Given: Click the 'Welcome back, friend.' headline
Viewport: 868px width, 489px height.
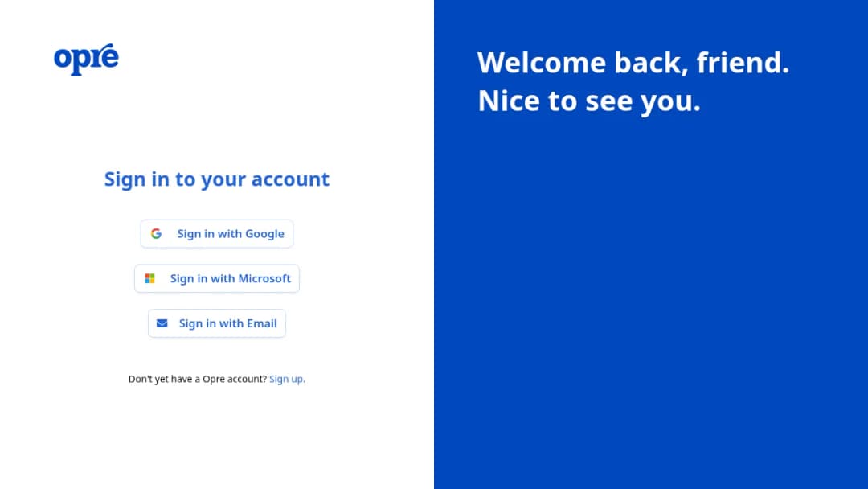Looking at the screenshot, I should point(633,62).
